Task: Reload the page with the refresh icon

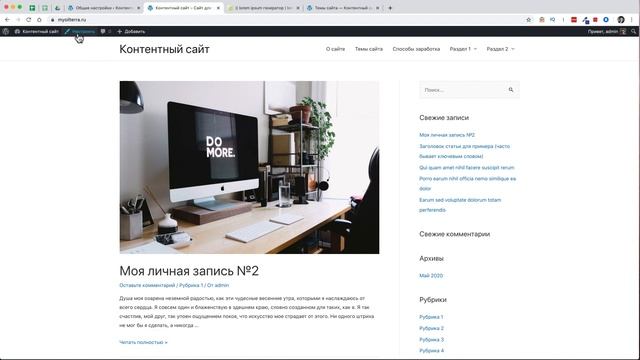Action: coord(29,20)
